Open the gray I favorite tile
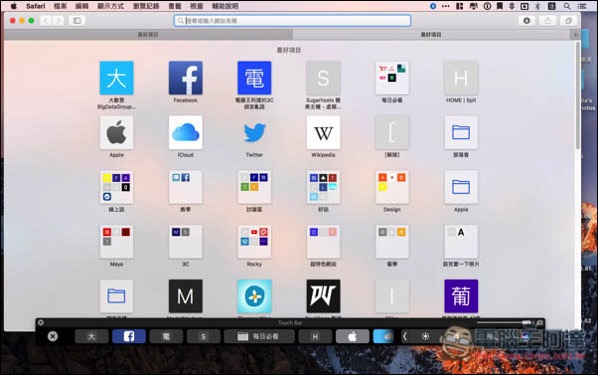 pyautogui.click(x=392, y=296)
